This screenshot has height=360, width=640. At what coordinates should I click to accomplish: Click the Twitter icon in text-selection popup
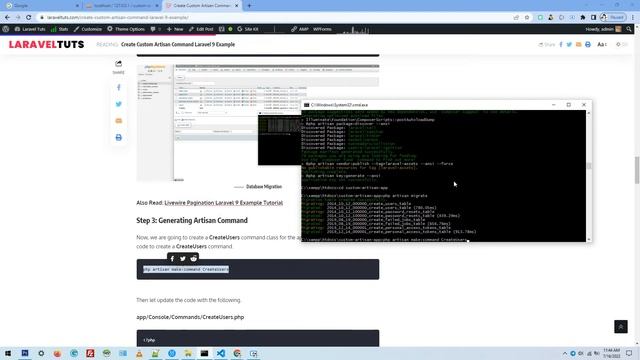click(x=183, y=258)
